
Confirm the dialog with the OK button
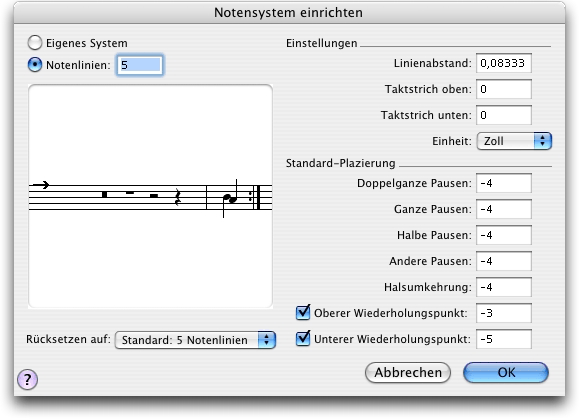click(x=506, y=372)
